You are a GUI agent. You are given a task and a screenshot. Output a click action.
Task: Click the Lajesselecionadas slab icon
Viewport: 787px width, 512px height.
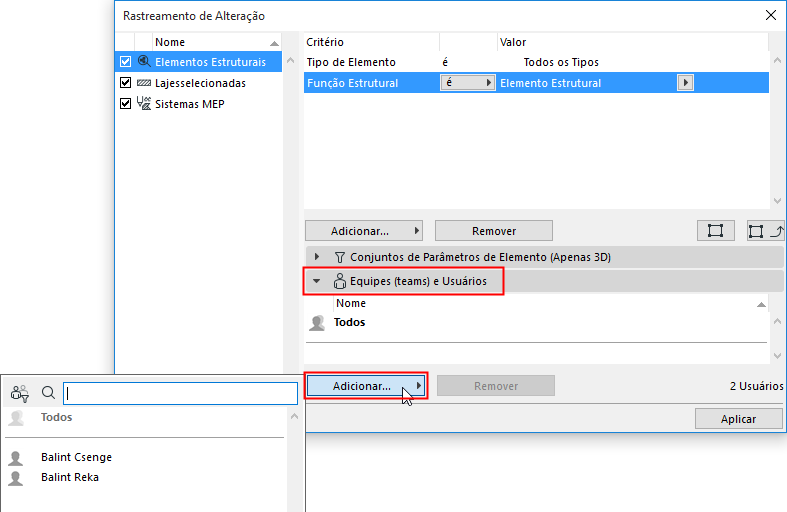pos(143,83)
